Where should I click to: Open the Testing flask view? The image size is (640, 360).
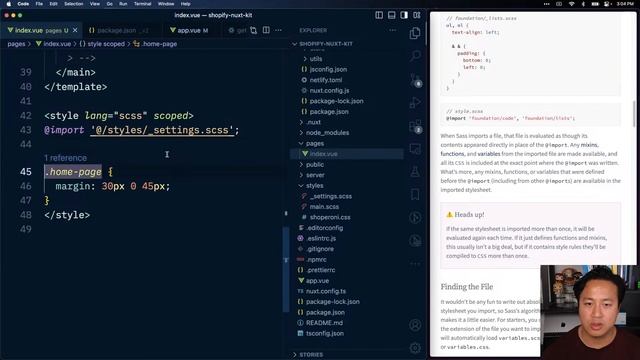pyautogui.click(x=415, y=171)
